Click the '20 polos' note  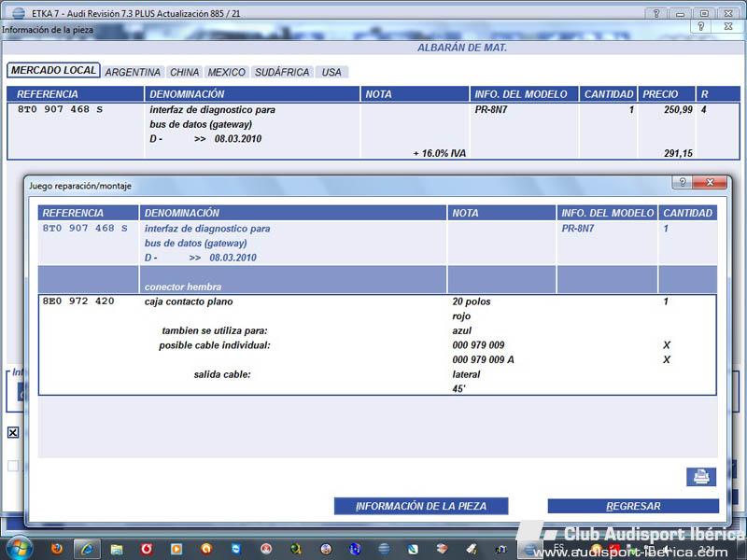(472, 301)
